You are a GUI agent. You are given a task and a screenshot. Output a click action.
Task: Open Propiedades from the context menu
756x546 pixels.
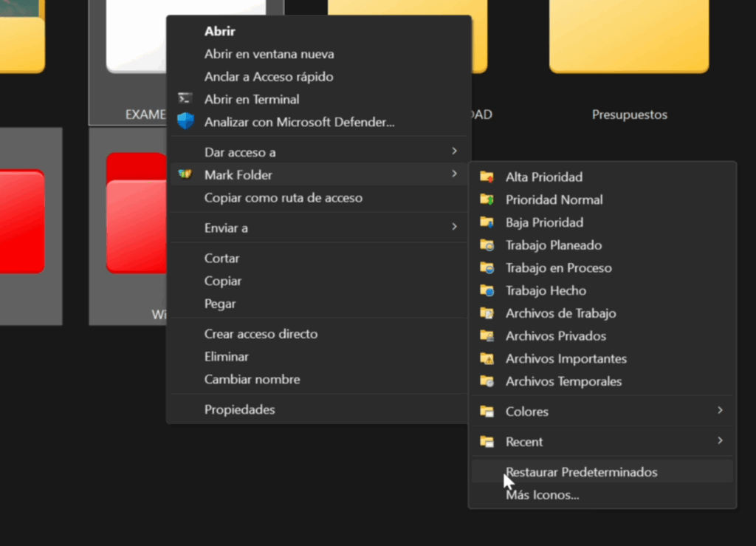click(x=319, y=409)
